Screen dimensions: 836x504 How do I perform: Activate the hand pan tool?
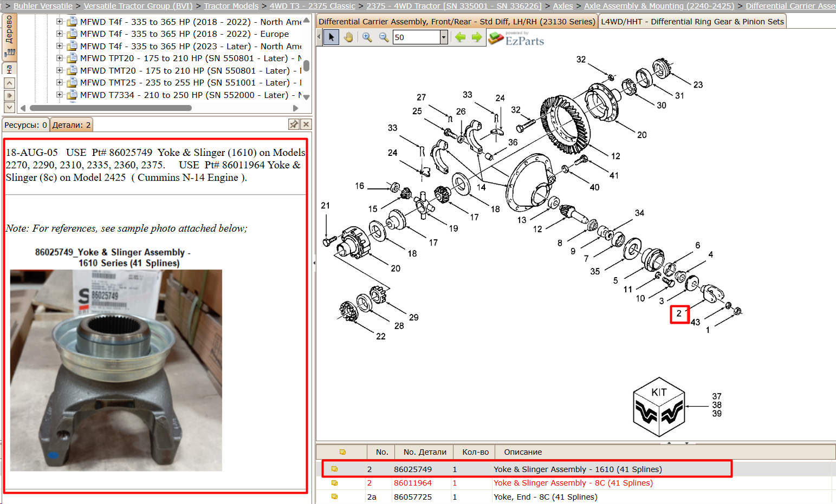click(348, 37)
